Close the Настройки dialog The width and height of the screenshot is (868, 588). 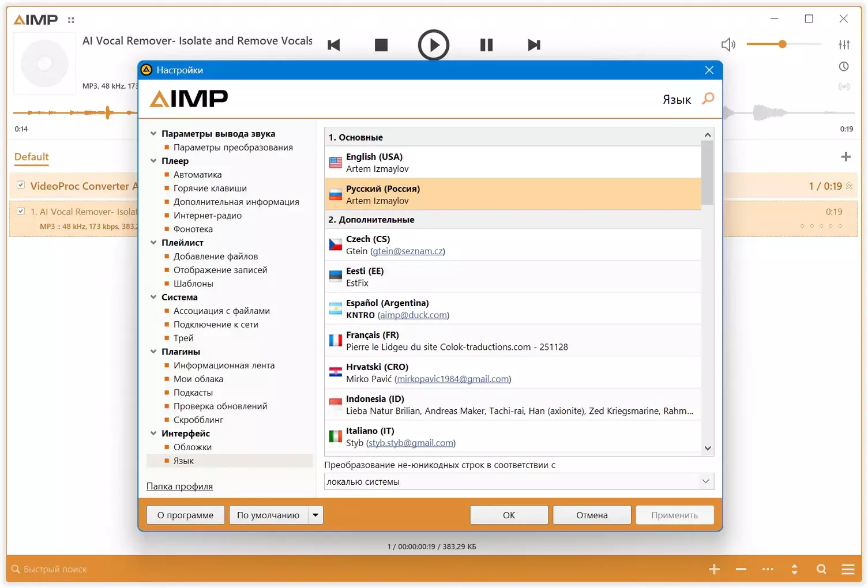[709, 70]
